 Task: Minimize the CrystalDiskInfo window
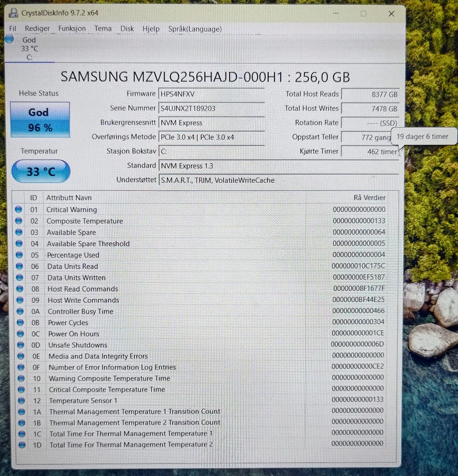(335, 13)
